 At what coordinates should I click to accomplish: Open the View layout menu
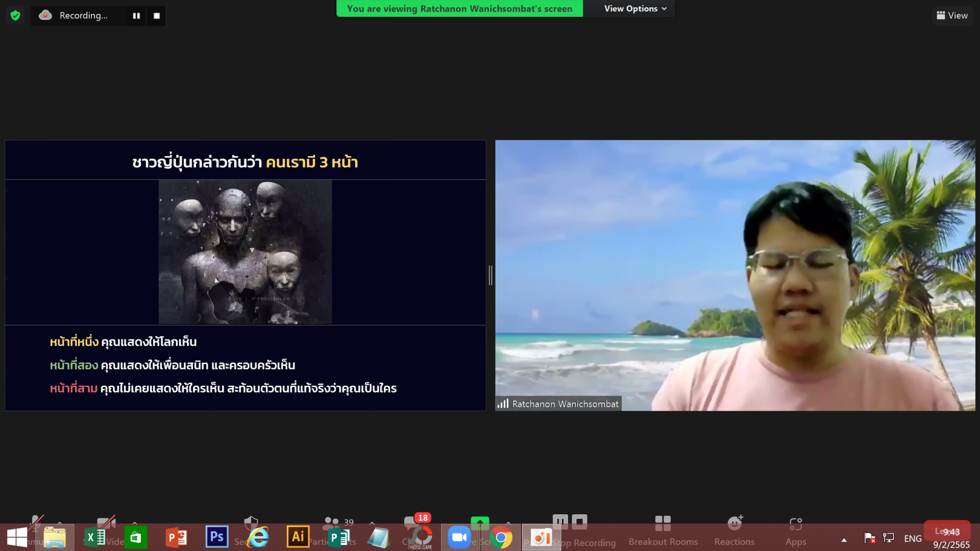(952, 15)
